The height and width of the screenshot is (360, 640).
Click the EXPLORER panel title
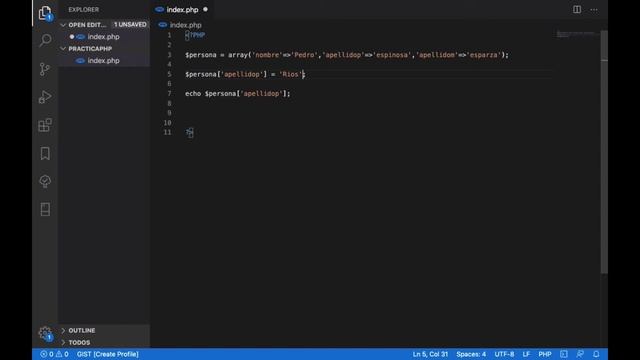coord(84,9)
